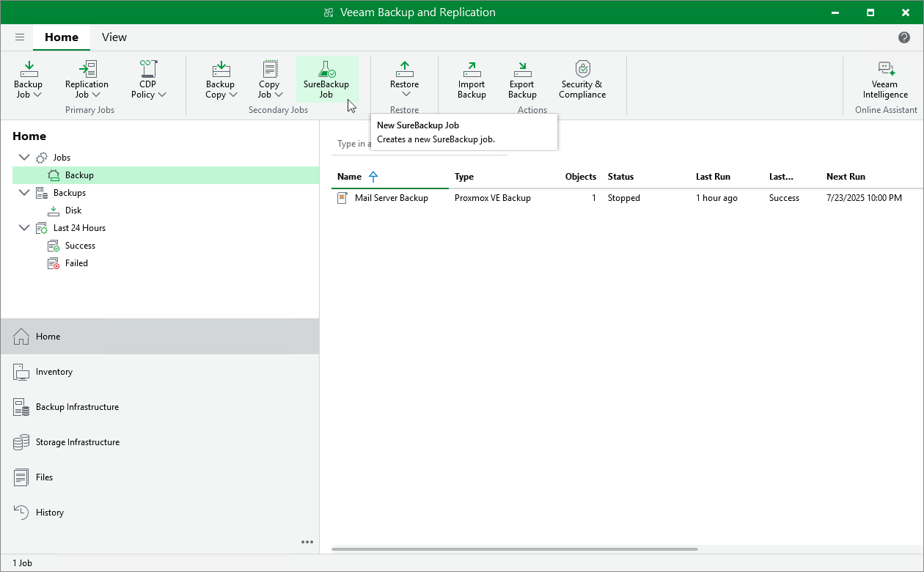
Task: Switch to the View ribbon tab
Action: [114, 37]
